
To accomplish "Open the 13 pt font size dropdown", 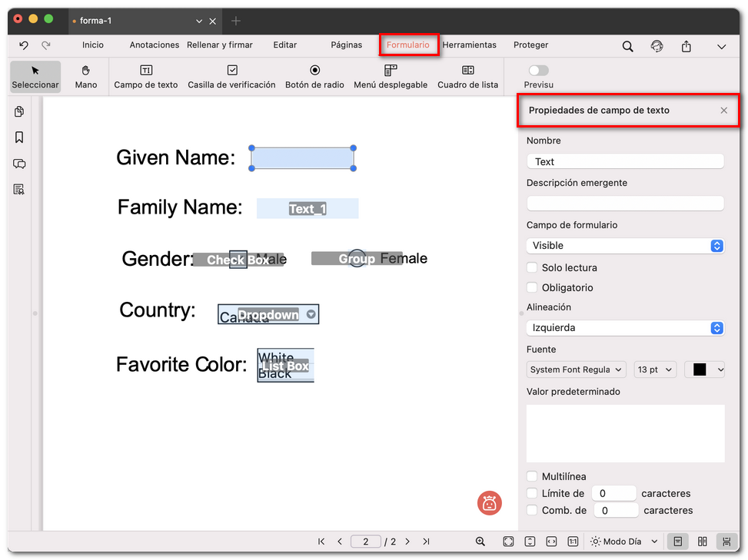I will 655,369.
